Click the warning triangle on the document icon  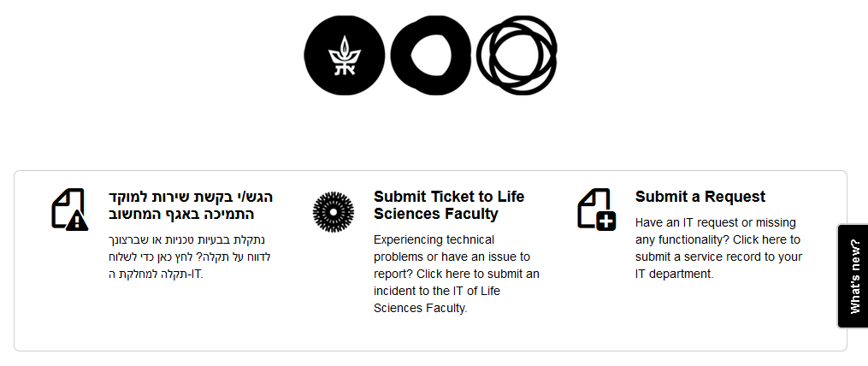point(77,221)
